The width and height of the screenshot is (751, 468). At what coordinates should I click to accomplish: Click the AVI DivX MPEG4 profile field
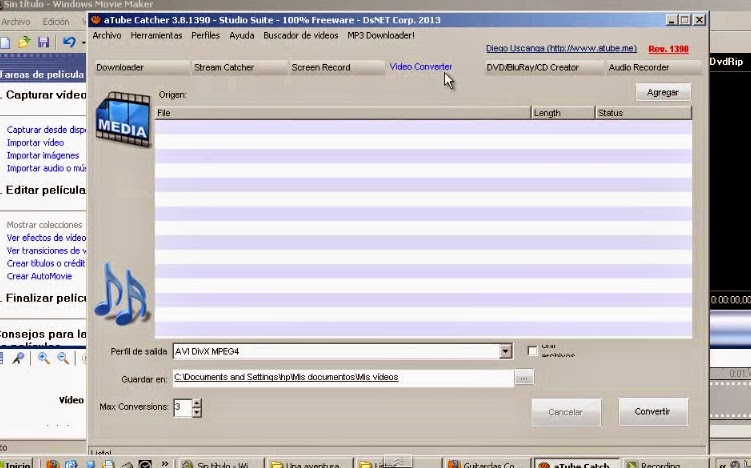point(335,351)
